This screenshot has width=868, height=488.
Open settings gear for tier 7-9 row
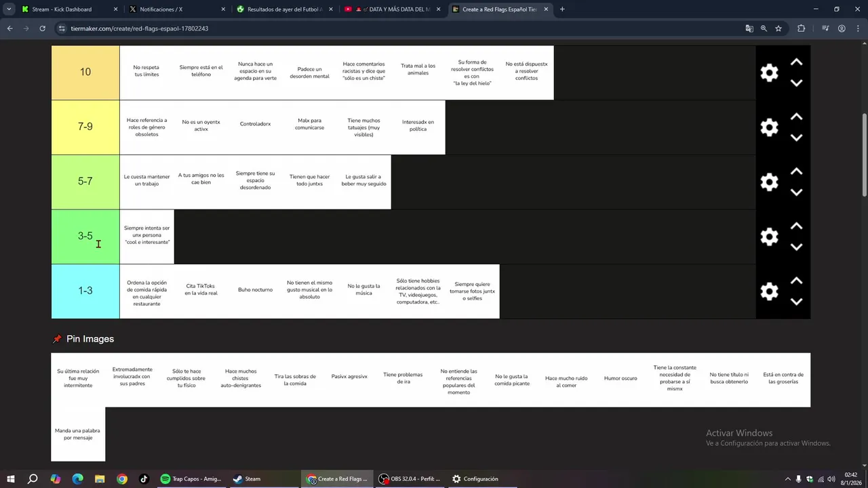[x=769, y=127]
